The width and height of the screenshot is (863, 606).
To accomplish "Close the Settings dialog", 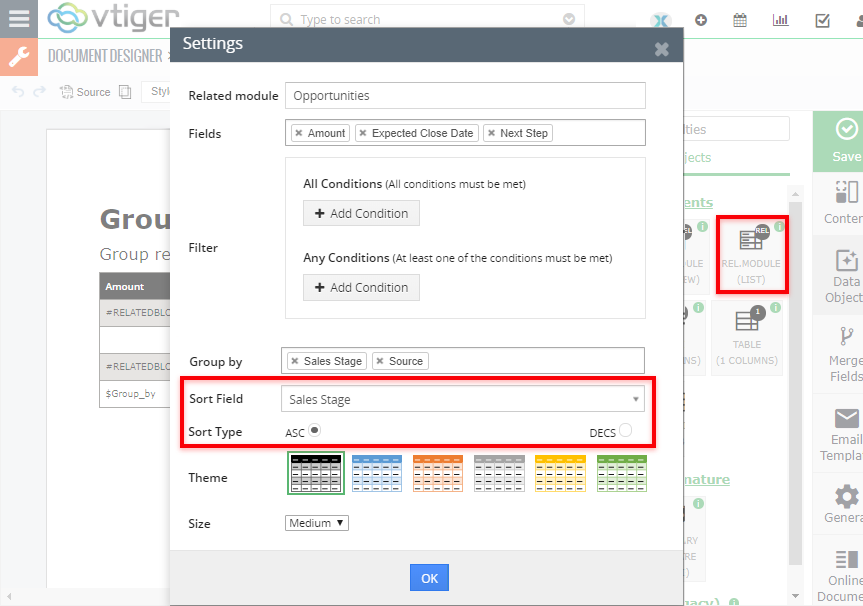I will [662, 50].
